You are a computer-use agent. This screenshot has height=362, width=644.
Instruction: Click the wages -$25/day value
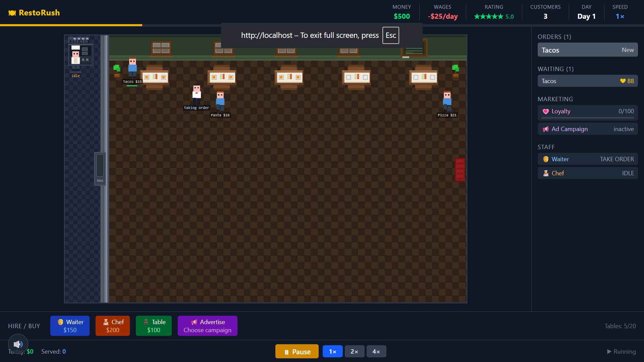pyautogui.click(x=442, y=16)
